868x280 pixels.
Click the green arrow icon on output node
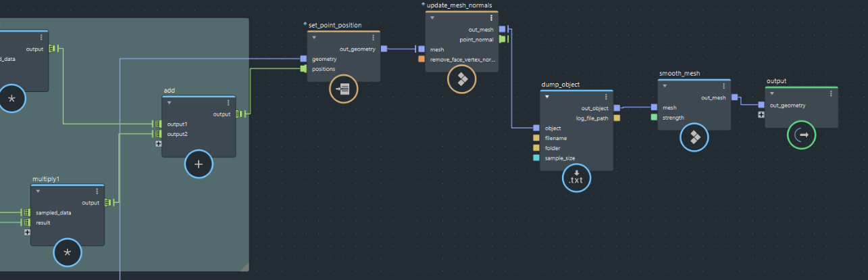[802, 135]
